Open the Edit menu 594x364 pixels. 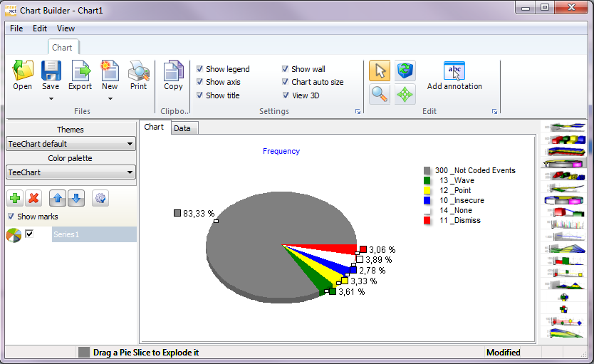click(40, 28)
